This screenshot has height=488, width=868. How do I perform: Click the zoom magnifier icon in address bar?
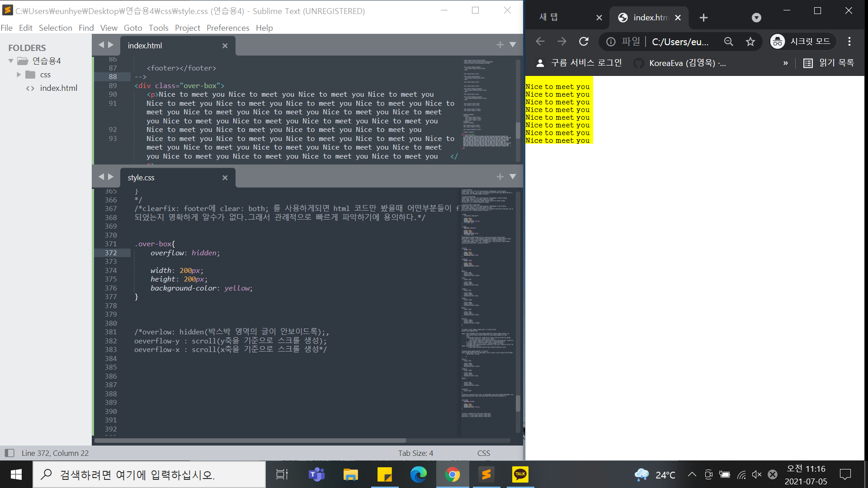(x=728, y=42)
